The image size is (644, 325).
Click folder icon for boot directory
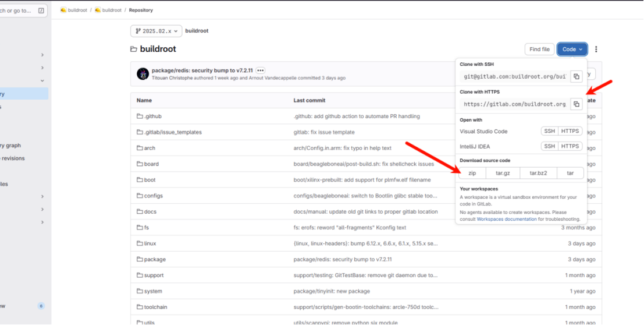pyautogui.click(x=140, y=180)
